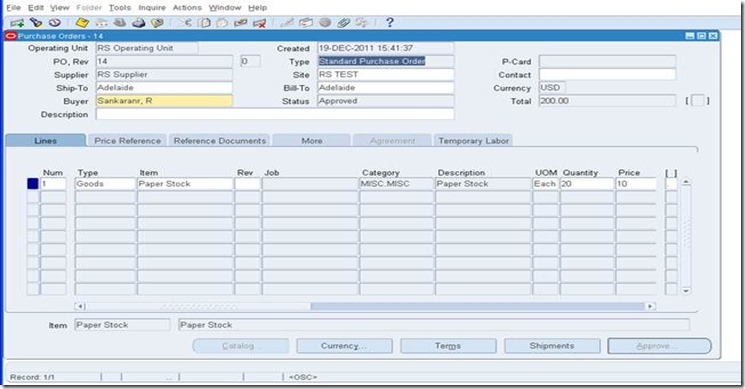745x389 pixels.
Task: Click the header Description field
Action: coord(275,114)
